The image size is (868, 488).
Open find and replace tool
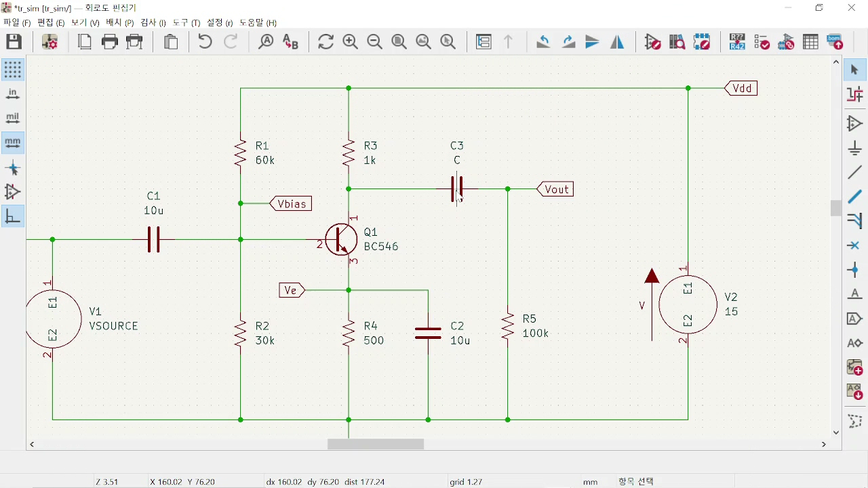point(290,42)
